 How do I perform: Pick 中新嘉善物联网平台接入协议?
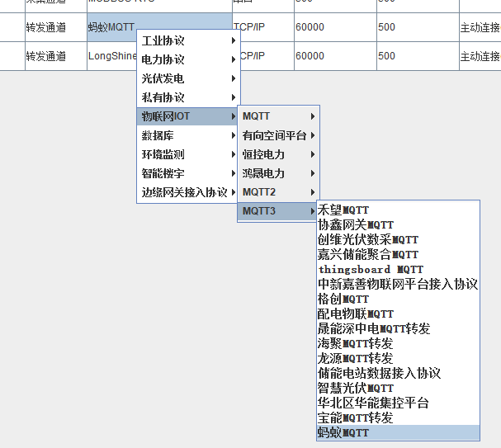pyautogui.click(x=397, y=285)
